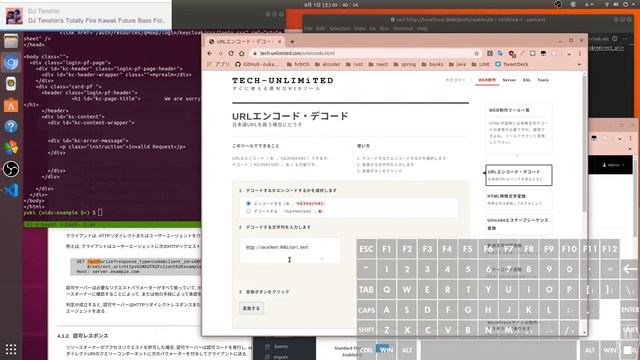Open Chrome in Ubuntu dock

(11, 63)
